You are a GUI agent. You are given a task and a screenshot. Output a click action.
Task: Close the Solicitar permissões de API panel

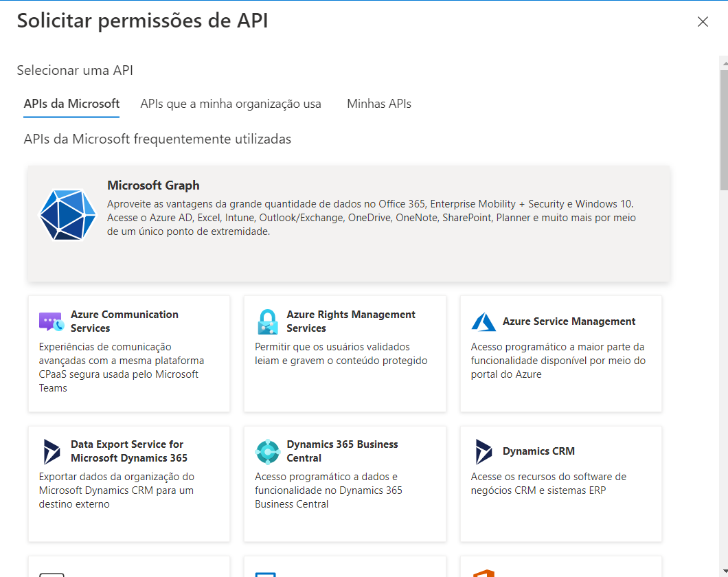tap(703, 22)
